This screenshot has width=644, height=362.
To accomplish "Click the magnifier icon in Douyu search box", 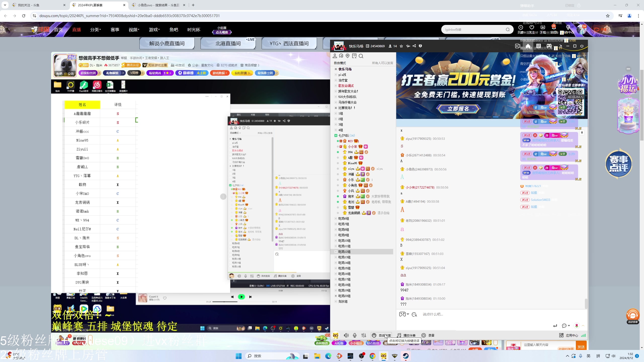I will 508,29.
